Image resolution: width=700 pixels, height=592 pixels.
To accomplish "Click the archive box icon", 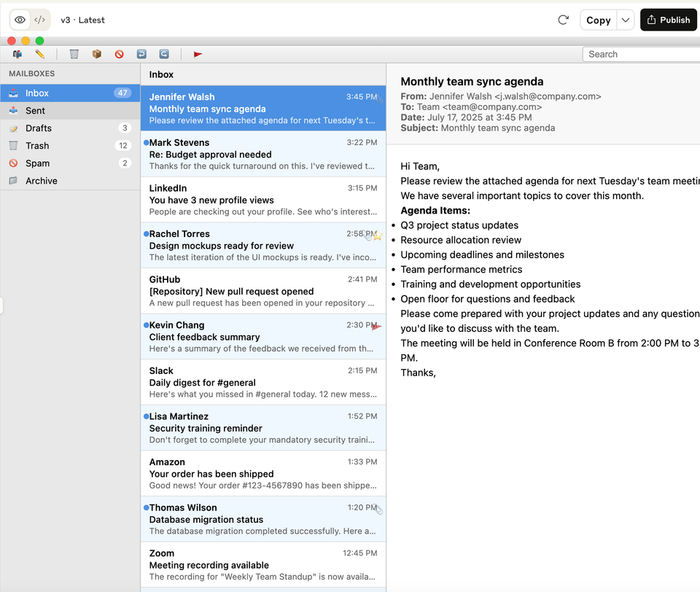I will [x=96, y=54].
